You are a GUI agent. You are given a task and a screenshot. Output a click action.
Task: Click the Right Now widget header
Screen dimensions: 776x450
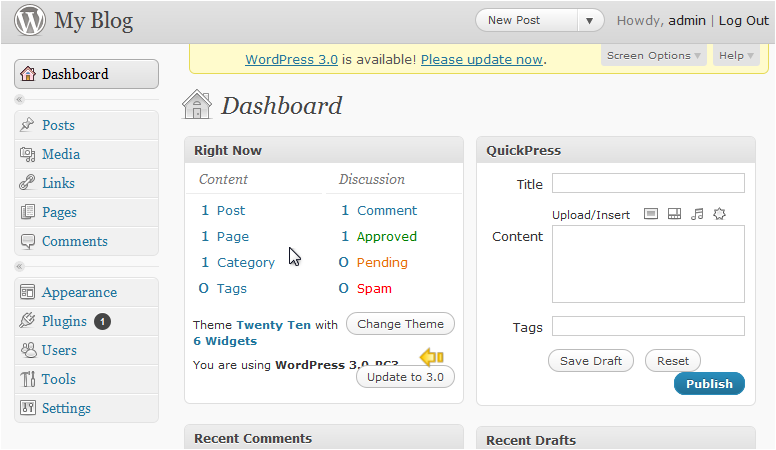point(324,150)
